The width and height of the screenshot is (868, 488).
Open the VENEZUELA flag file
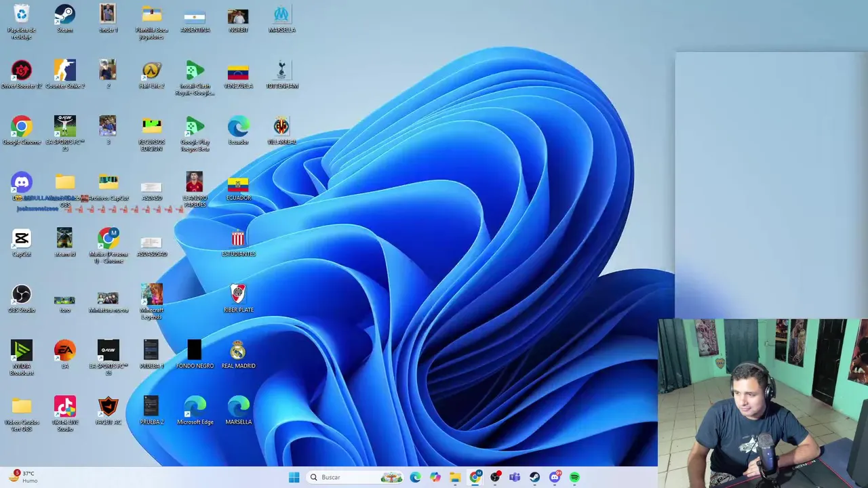[x=238, y=75]
